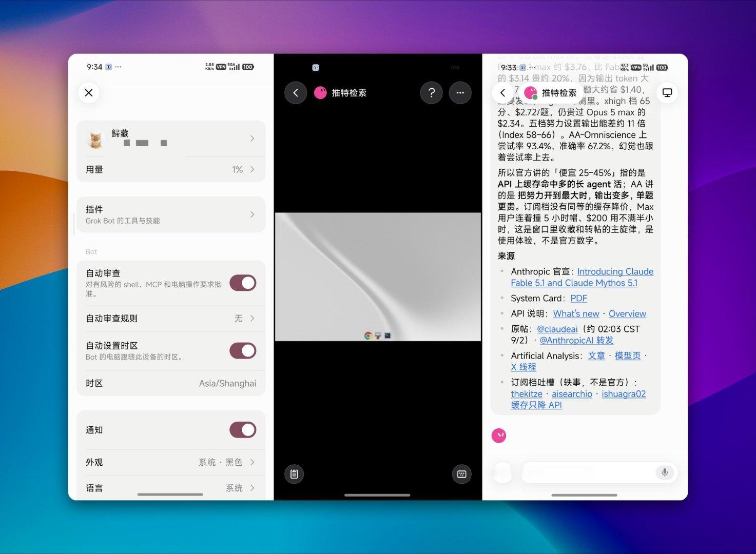
Task: Select the 外观 appearance row
Action: point(171,462)
